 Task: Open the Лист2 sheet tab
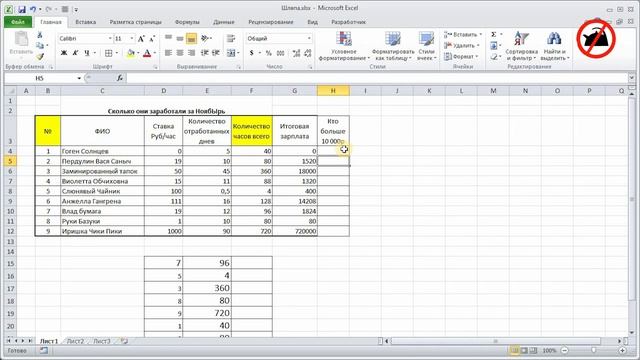(x=75, y=341)
